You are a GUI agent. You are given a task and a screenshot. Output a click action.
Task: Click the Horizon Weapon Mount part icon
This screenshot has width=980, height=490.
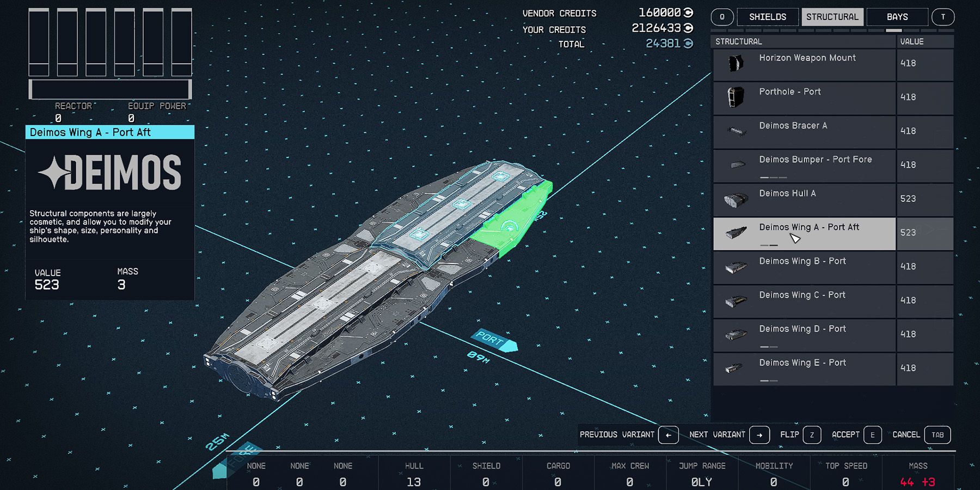tap(737, 63)
